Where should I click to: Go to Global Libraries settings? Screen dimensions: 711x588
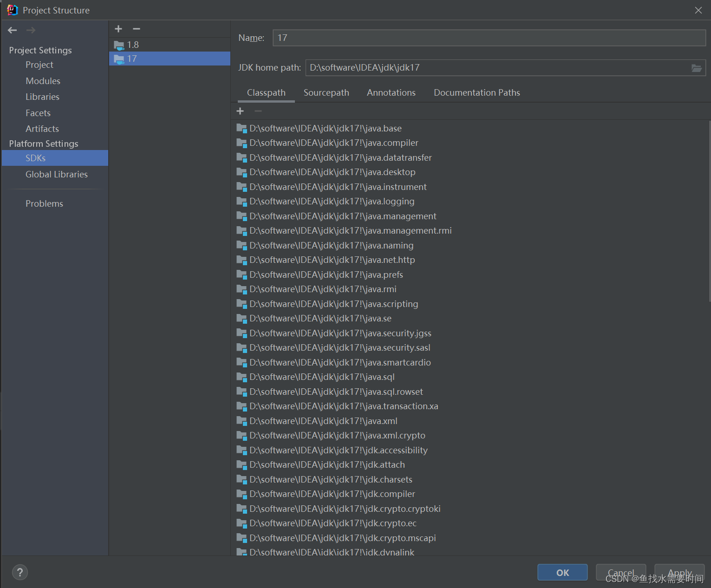(x=56, y=174)
